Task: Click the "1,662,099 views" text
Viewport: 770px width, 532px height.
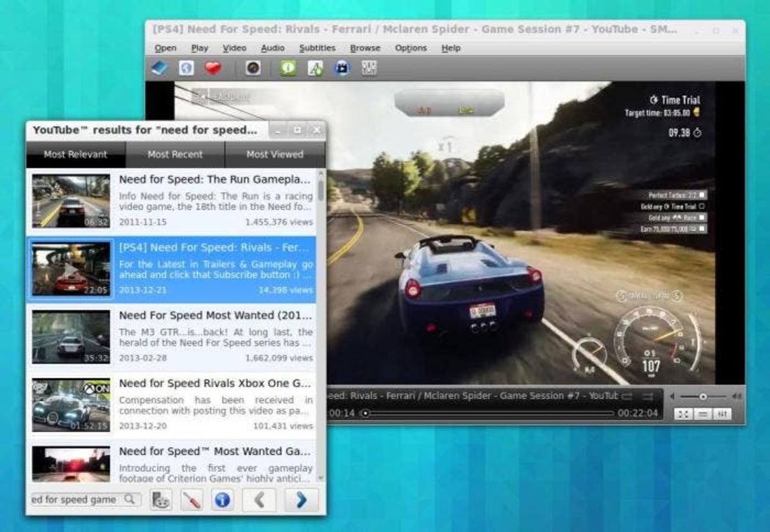Action: (279, 358)
